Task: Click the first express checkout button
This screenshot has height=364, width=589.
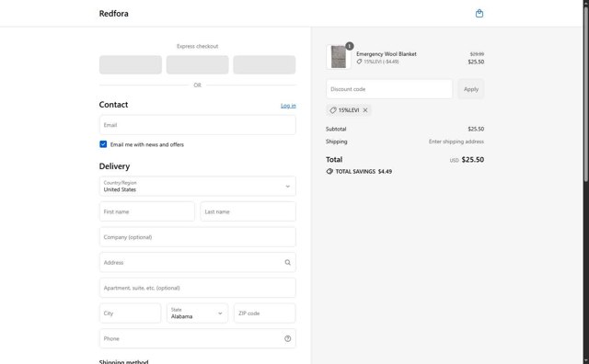Action: point(131,64)
